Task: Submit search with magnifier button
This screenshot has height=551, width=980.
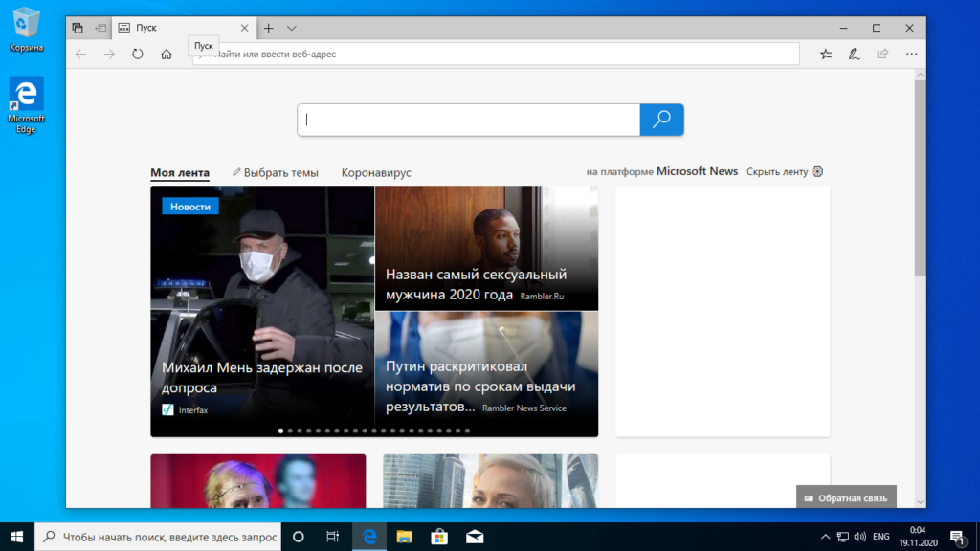Action: pos(662,120)
